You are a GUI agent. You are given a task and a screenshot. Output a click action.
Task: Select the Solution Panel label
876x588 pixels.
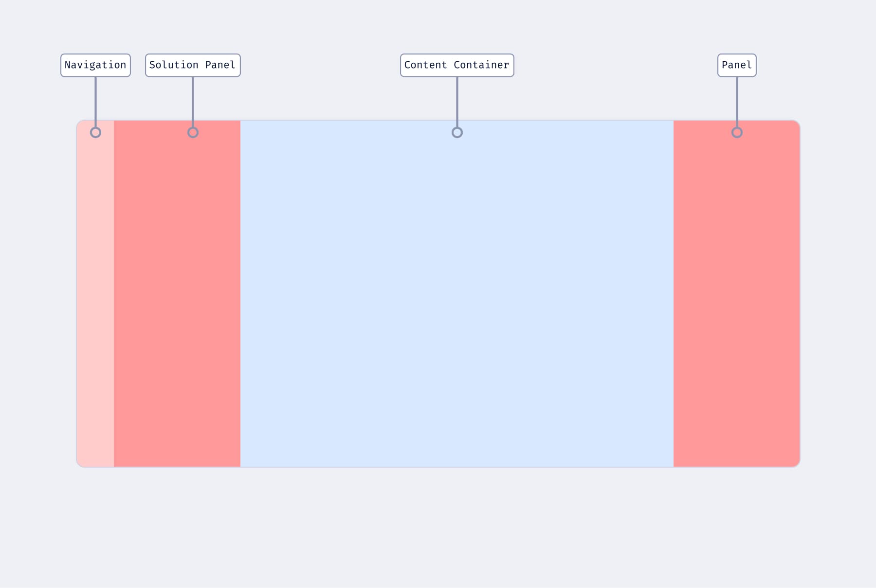(193, 65)
